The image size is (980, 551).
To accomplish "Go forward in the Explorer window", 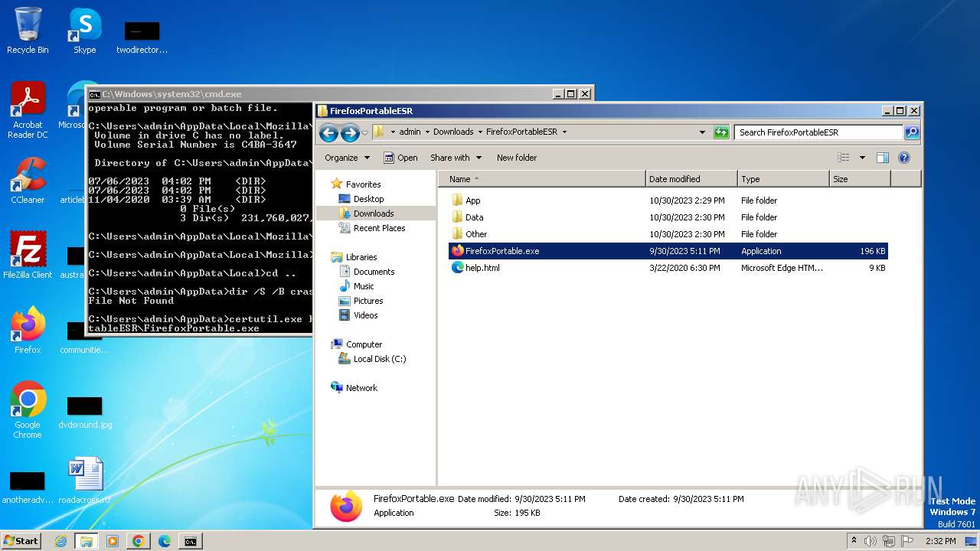I will point(350,132).
